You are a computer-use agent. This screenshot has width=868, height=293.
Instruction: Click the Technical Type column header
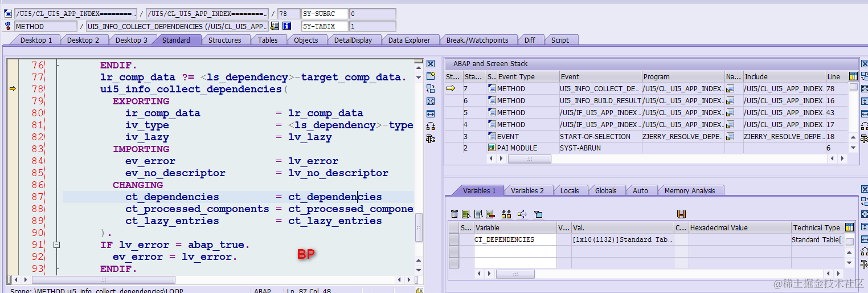(818, 227)
